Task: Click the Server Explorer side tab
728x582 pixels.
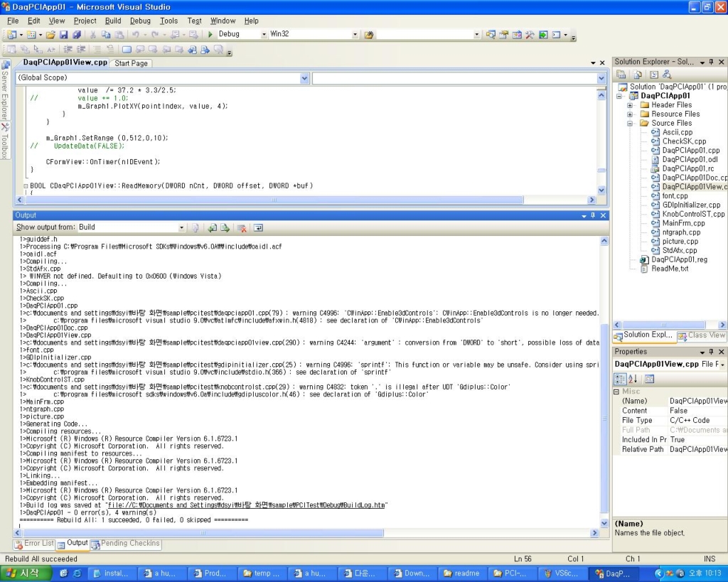Action: (5, 90)
